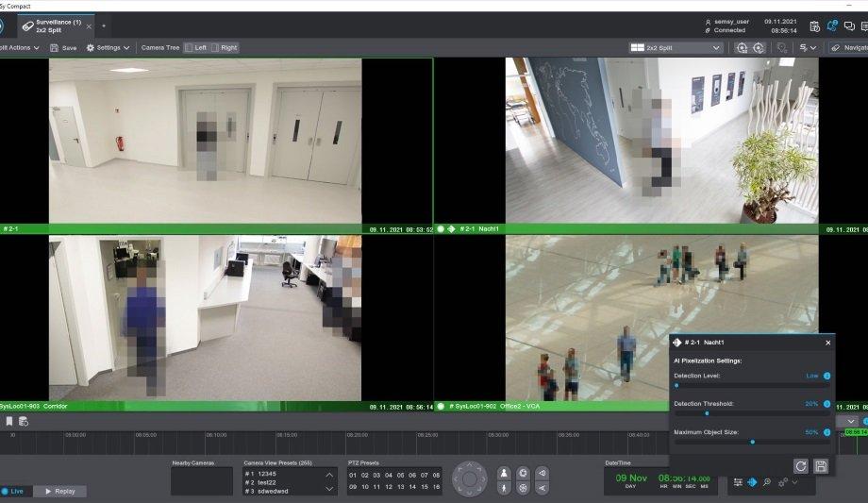Viewport: 868px width, 503px height.
Task: Click the PTZ joystick center
Action: [x=470, y=479]
